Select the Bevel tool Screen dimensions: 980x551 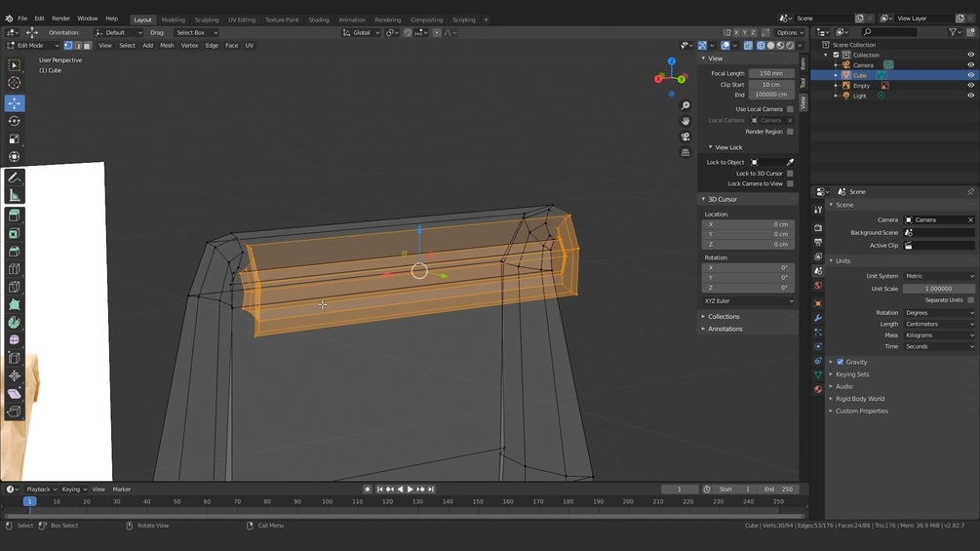pos(15,252)
